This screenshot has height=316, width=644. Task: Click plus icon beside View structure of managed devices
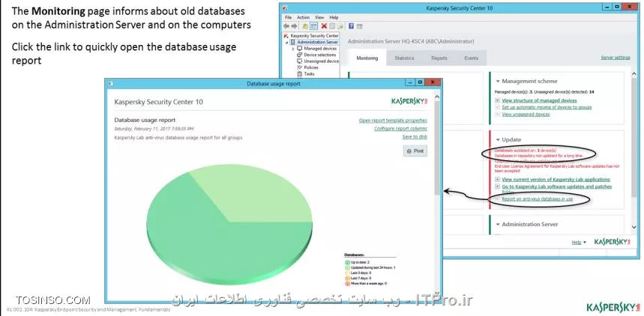coord(497,100)
